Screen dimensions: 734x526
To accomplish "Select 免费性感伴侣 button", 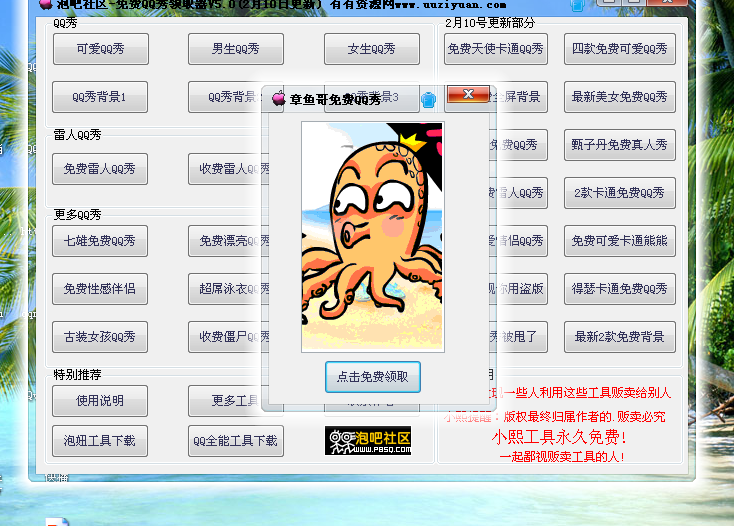I will point(100,289).
